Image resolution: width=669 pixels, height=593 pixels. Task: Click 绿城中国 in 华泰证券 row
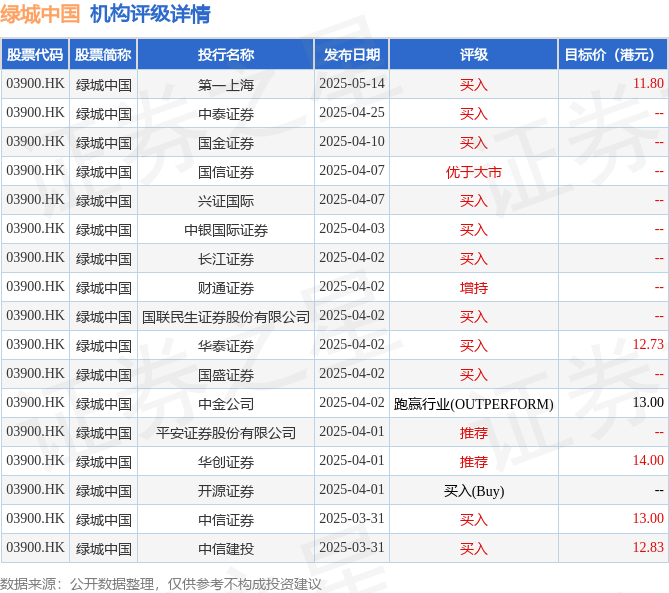[x=103, y=346]
